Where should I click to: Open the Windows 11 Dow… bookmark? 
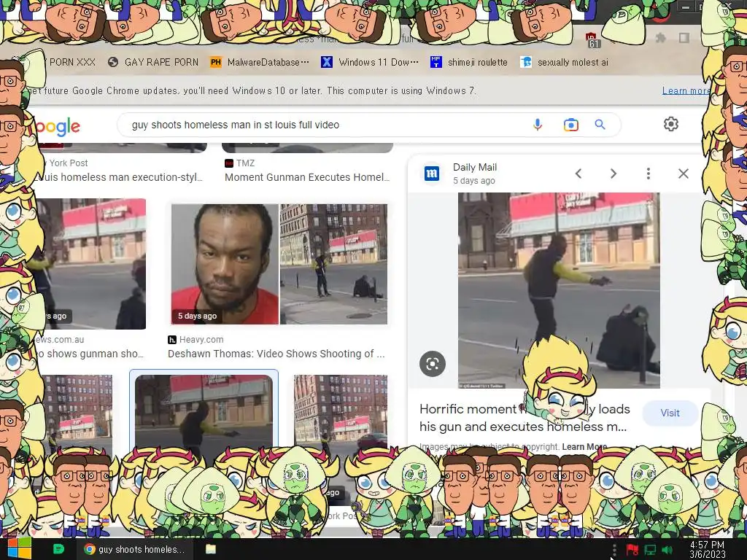pos(370,63)
